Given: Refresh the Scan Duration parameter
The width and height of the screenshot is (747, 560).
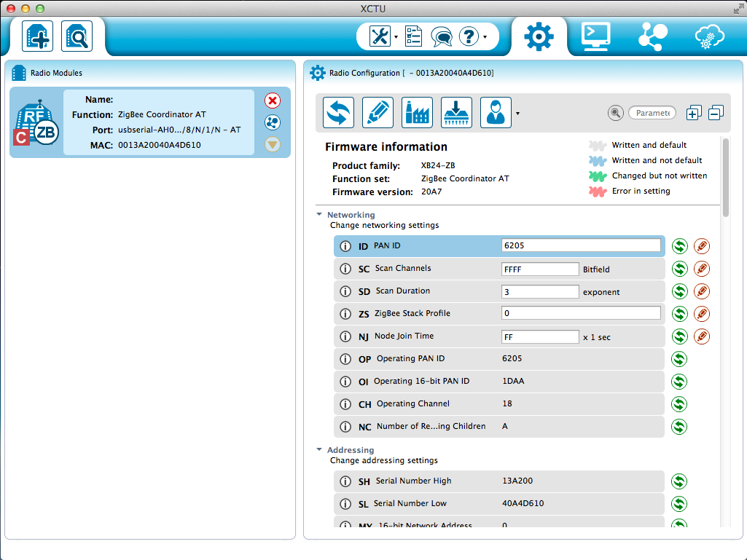Looking at the screenshot, I should click(679, 291).
